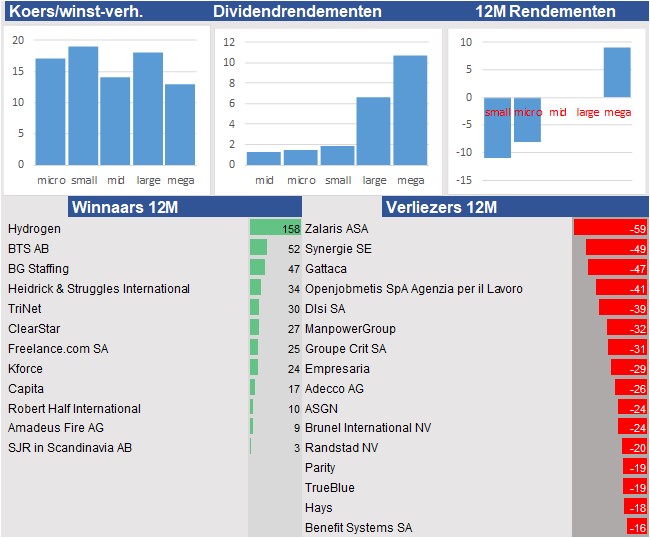Select Adecco AG
The height and width of the screenshot is (538, 650).
(x=334, y=389)
